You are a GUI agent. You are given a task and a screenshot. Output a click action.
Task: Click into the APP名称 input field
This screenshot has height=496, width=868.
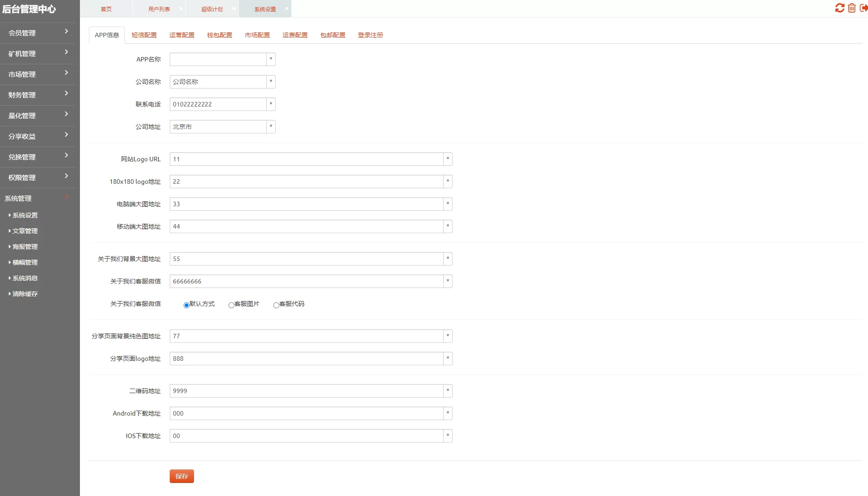tap(218, 59)
